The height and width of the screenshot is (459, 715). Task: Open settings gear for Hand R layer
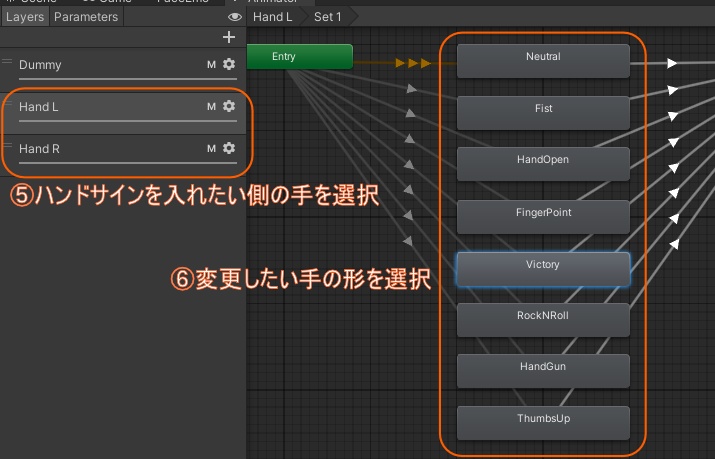point(229,148)
